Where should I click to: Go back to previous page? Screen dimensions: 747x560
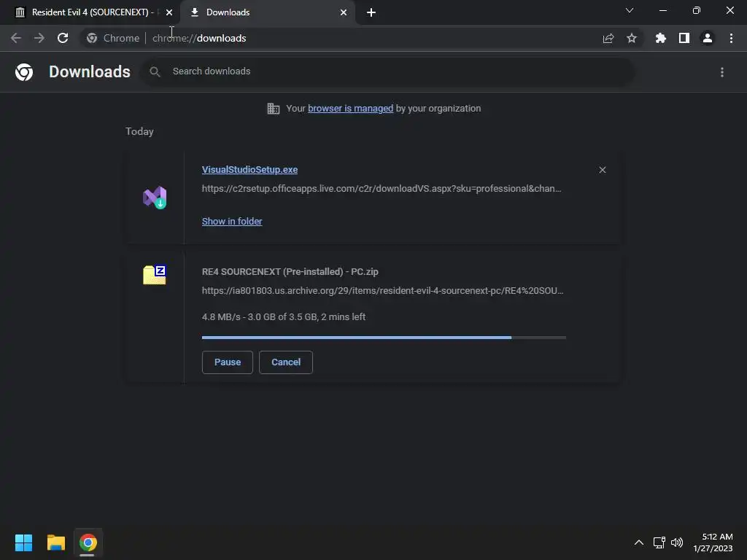16,38
